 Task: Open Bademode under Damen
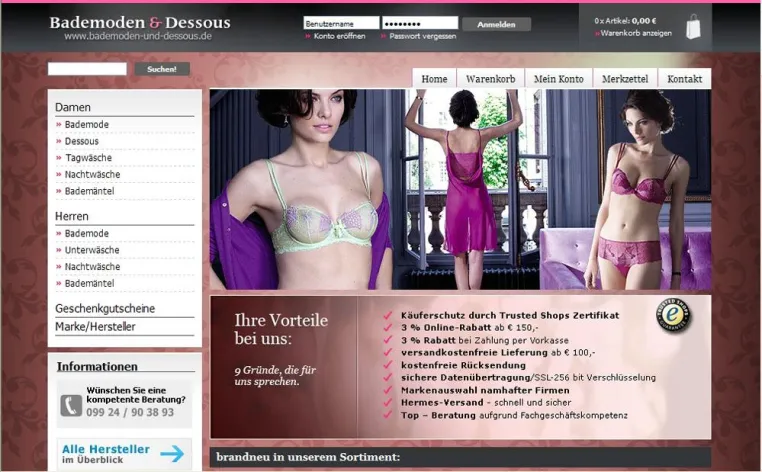tap(87, 124)
